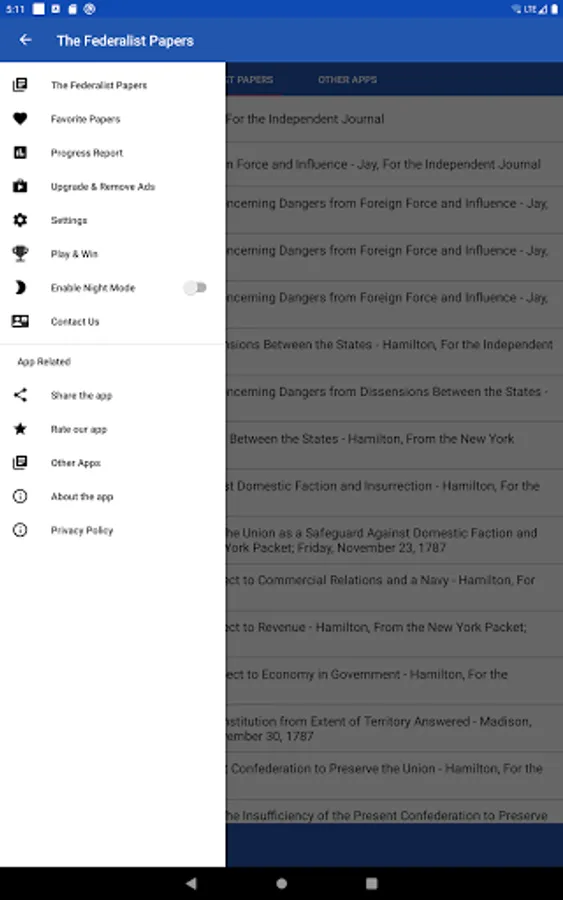This screenshot has width=563, height=900.
Task: Tap the Rate our app star icon
Action: coord(20,429)
